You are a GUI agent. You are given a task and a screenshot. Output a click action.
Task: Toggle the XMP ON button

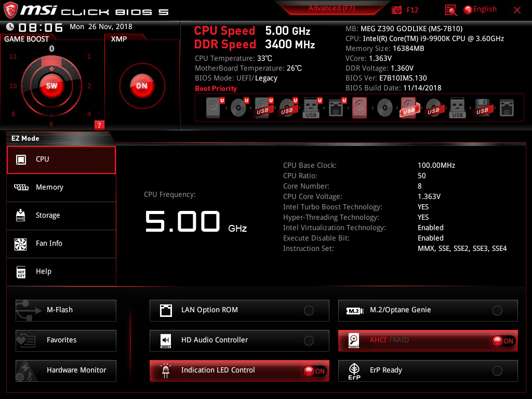coord(142,86)
